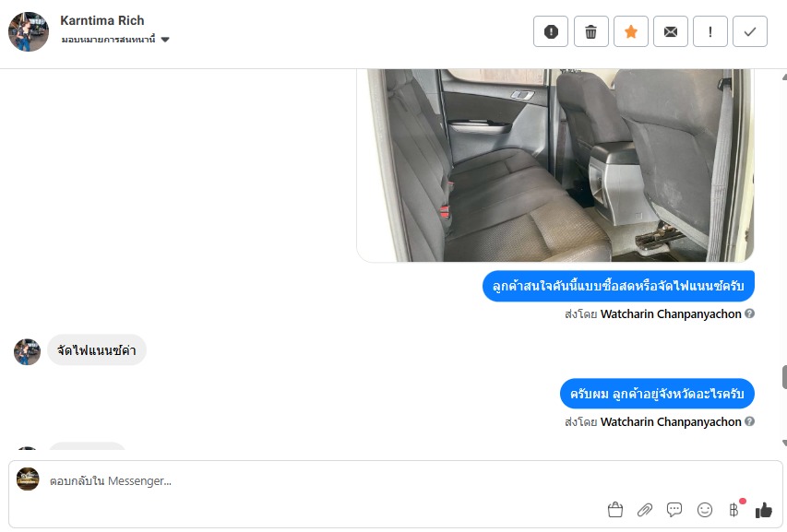This screenshot has width=787, height=532.
Task: Open Karntima Rich profile name
Action: [102, 20]
